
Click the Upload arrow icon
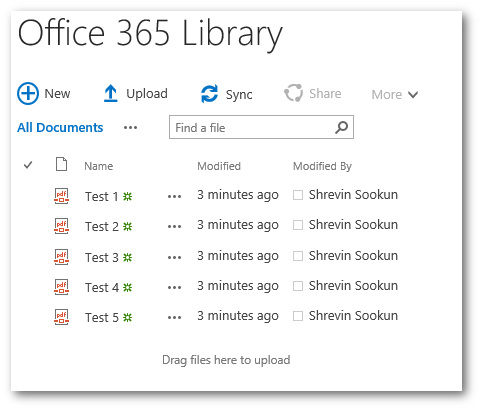point(110,93)
